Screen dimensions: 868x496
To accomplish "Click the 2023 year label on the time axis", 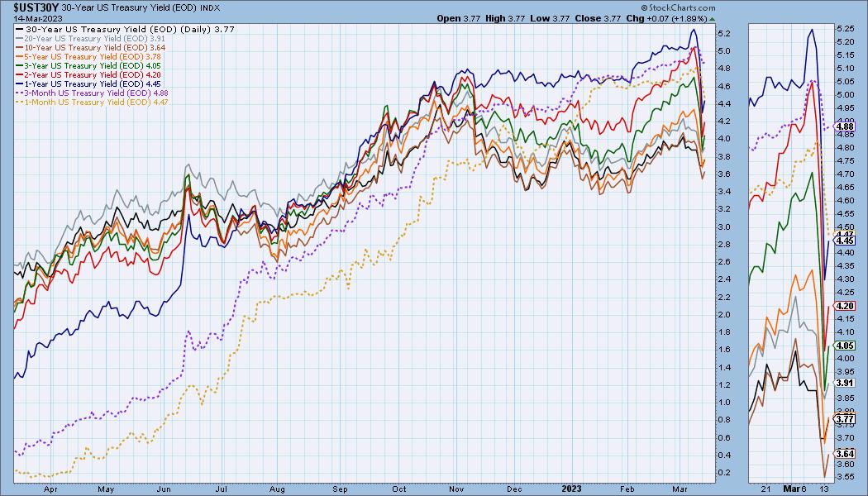I will click(571, 489).
